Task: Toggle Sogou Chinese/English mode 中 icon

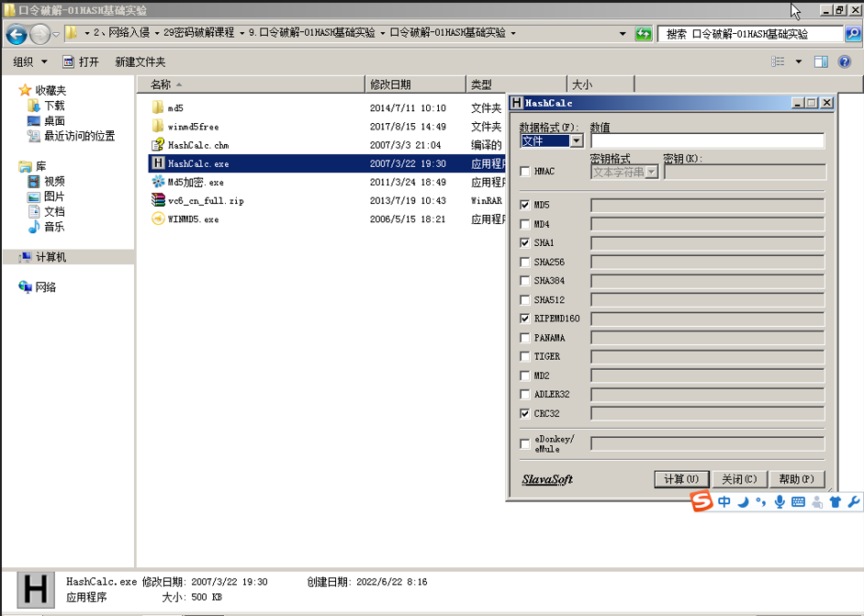Action: click(724, 501)
